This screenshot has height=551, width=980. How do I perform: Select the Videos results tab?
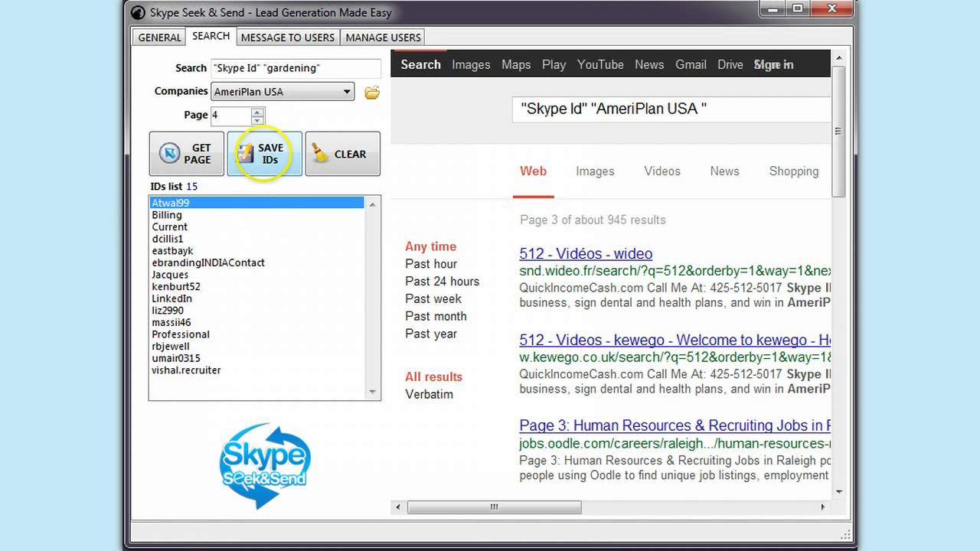point(662,171)
